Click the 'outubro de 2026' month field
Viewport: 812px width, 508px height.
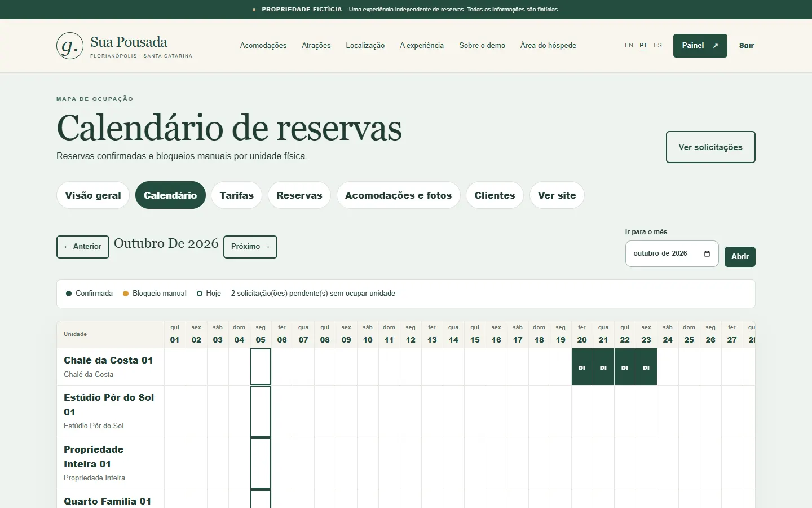click(672, 253)
